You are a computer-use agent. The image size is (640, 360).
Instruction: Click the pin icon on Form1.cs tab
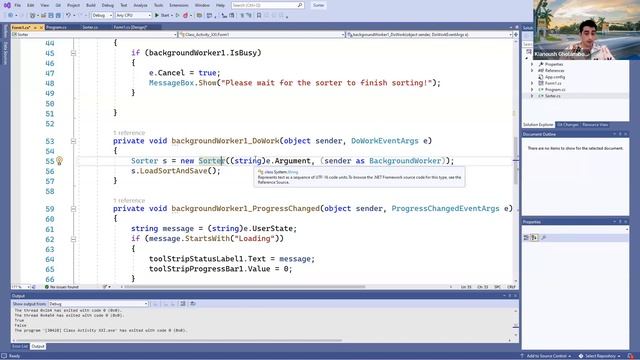[x=35, y=27]
